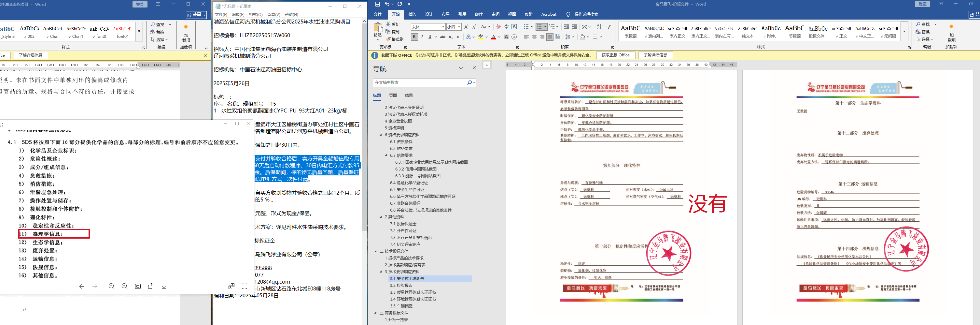Switch navigation pane to 页面 tab
The width and height of the screenshot is (980, 325).
(393, 95)
